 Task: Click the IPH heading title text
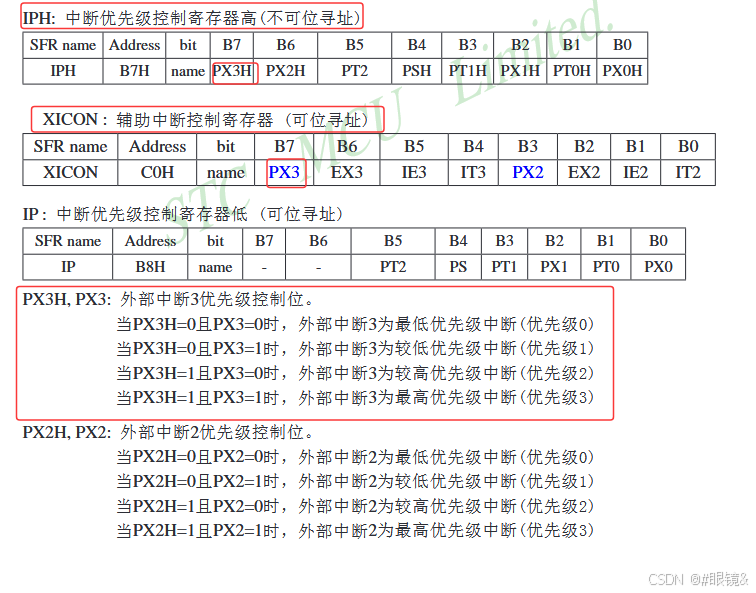tap(192, 18)
